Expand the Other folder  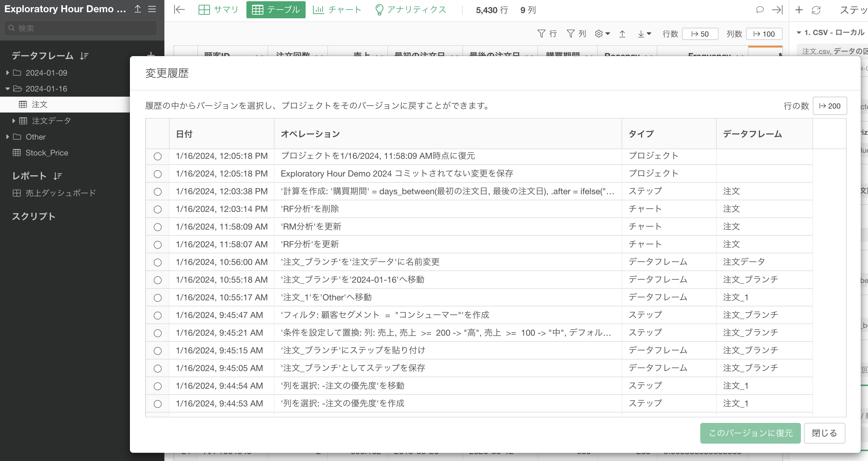(7, 137)
